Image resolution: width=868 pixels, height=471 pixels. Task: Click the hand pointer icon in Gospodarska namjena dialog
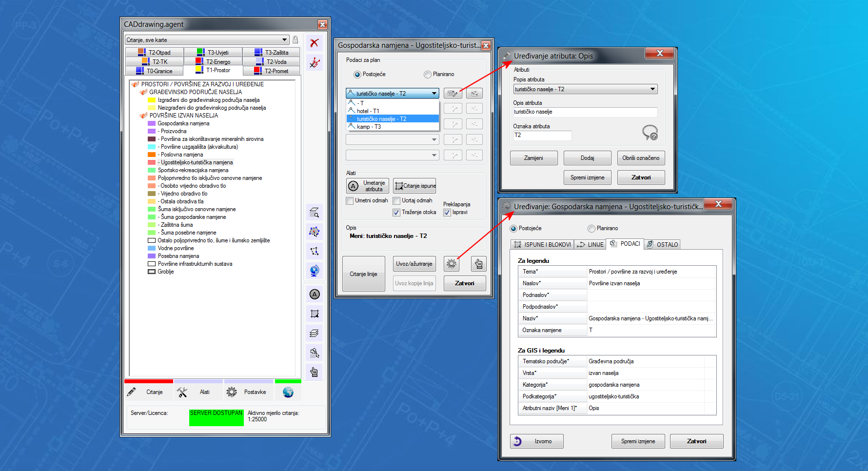coord(478,264)
